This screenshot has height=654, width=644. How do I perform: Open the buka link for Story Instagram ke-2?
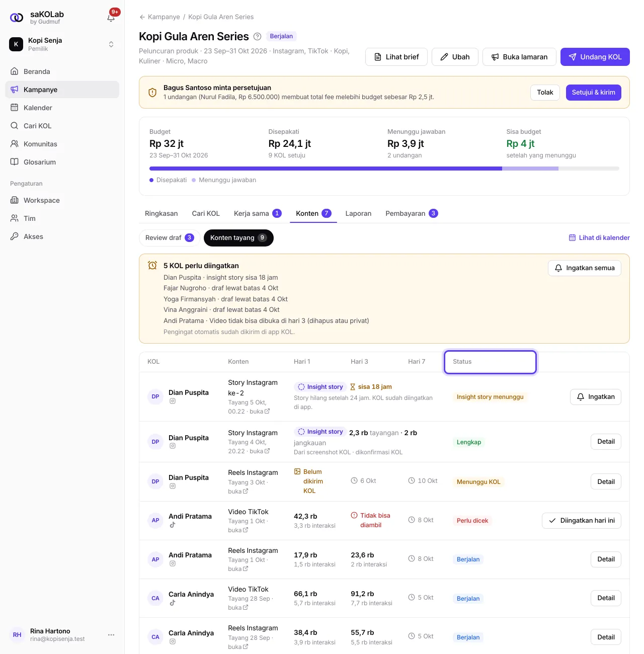(x=260, y=412)
